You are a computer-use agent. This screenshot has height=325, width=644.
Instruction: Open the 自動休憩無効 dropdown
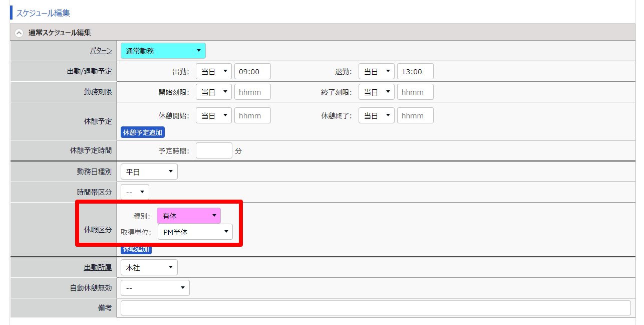[155, 288]
